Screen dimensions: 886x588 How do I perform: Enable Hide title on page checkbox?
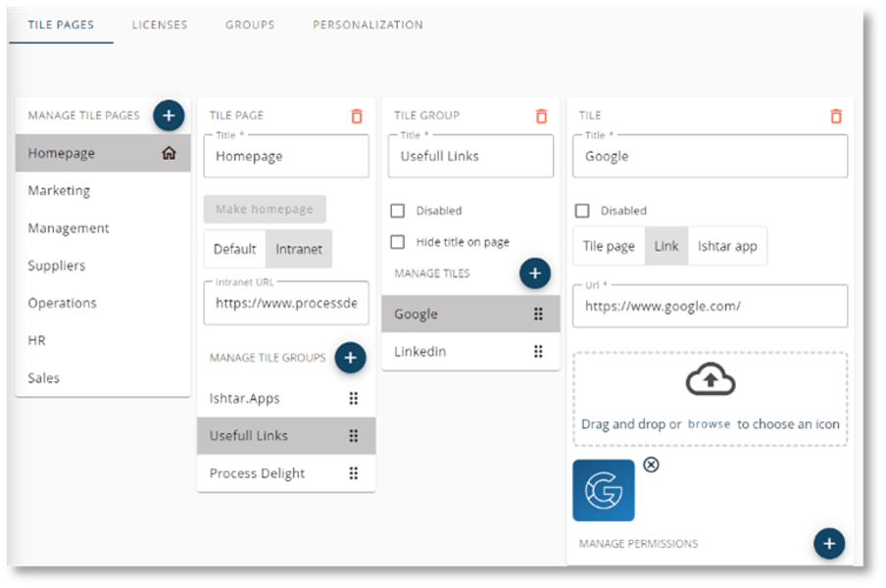398,242
